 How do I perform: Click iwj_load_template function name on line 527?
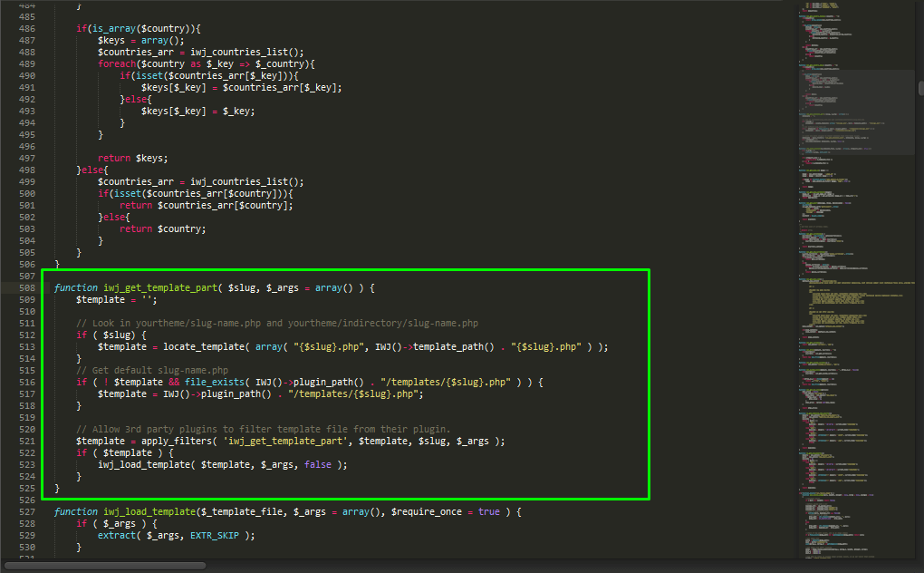(x=149, y=511)
